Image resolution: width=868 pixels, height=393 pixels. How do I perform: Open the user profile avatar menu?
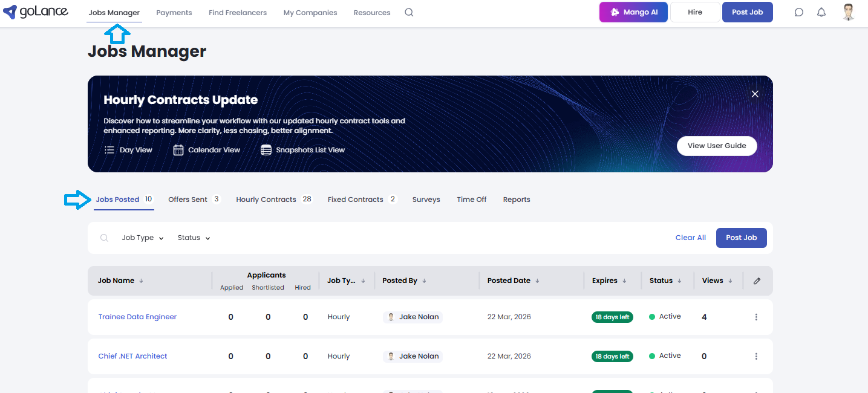[849, 12]
